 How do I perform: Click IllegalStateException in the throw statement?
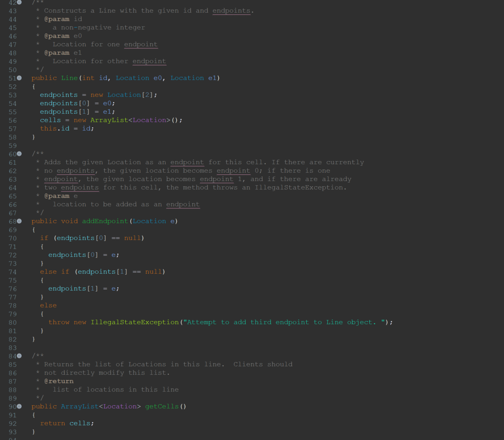point(135,322)
